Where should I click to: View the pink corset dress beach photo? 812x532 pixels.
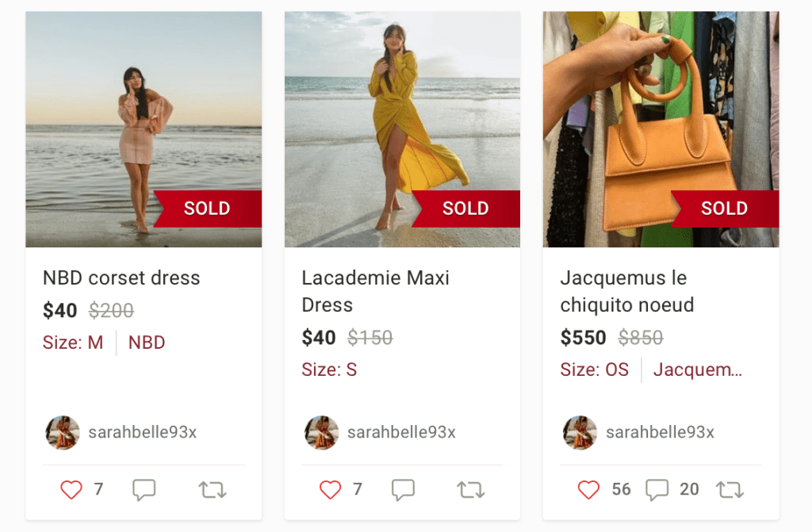[144, 129]
